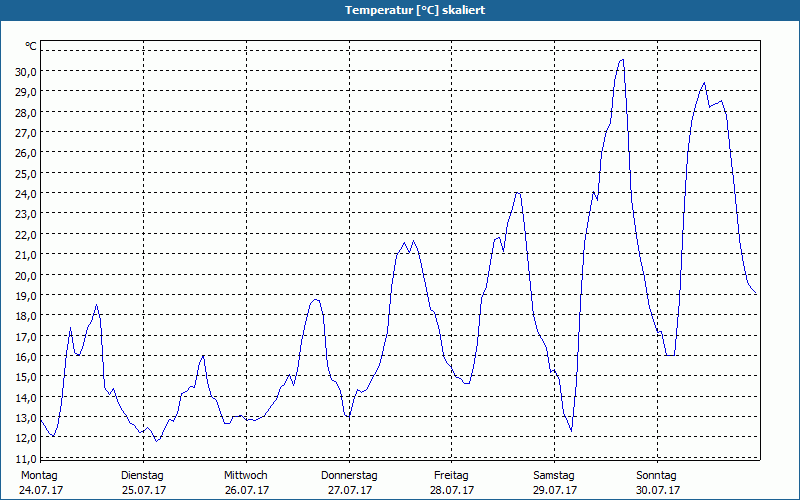
Task: Select the 29,0 y-axis value
Action: click(x=26, y=92)
